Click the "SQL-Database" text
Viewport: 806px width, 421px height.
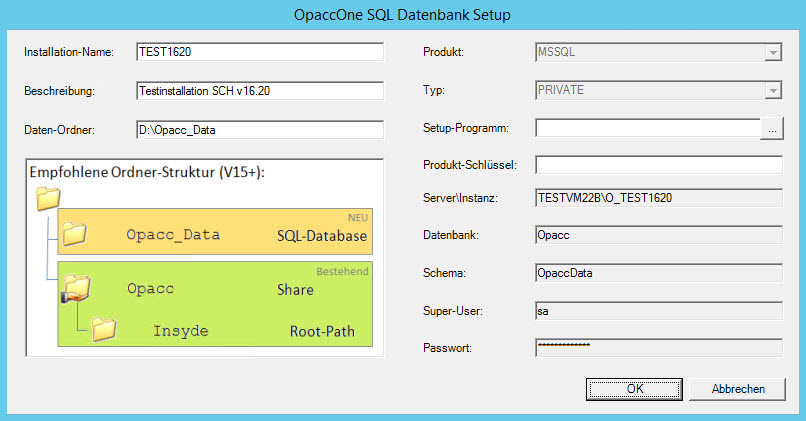click(x=322, y=236)
